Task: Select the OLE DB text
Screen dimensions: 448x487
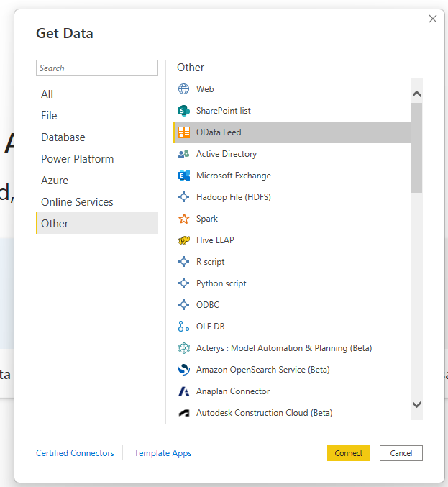Action: click(x=210, y=327)
